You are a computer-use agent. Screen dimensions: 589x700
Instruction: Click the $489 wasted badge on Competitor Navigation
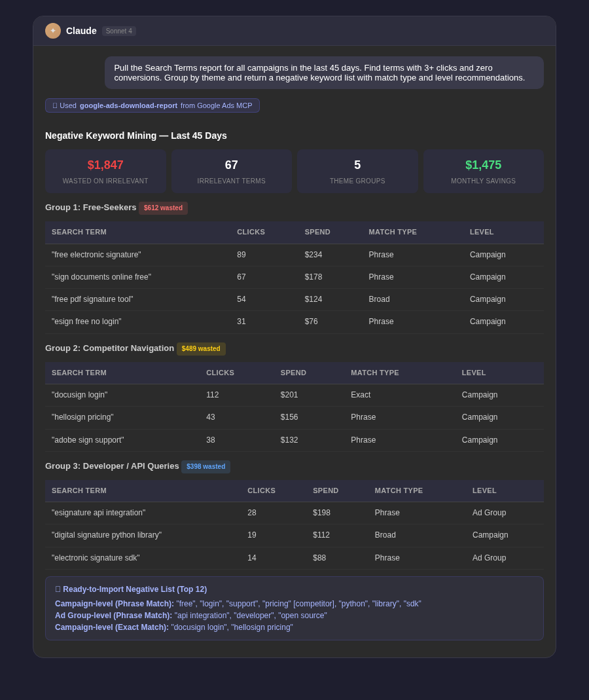(200, 349)
